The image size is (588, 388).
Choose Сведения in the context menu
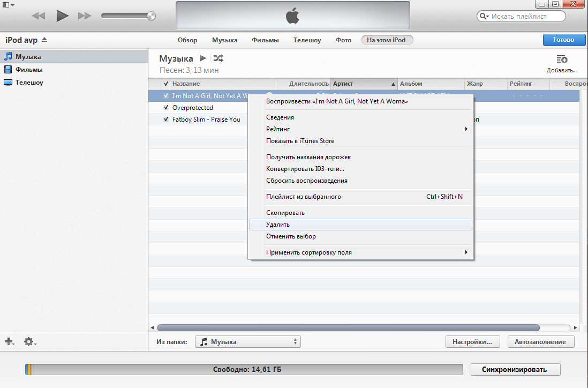360,117
